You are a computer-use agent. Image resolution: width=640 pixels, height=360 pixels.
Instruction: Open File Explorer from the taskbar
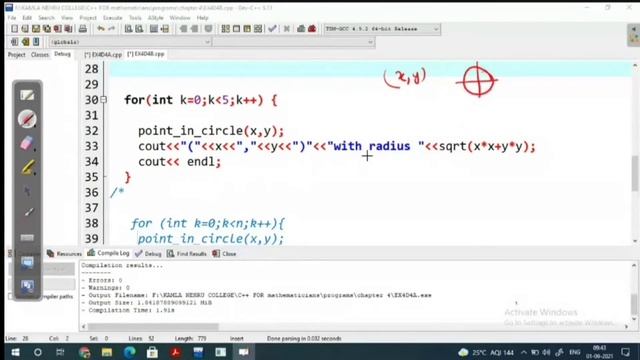tap(107, 352)
